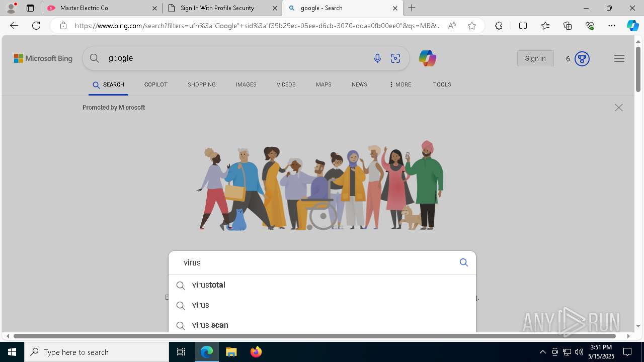
Task: Dismiss the Promoted by Microsoft panel
Action: [619, 108]
